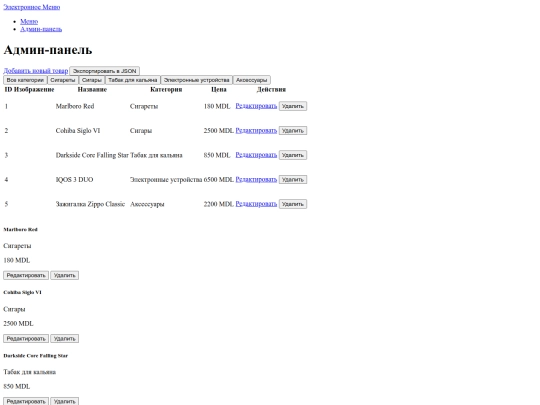540x405 pixels.
Task: Click the 6500 MDL price cell
Action: click(x=218, y=179)
